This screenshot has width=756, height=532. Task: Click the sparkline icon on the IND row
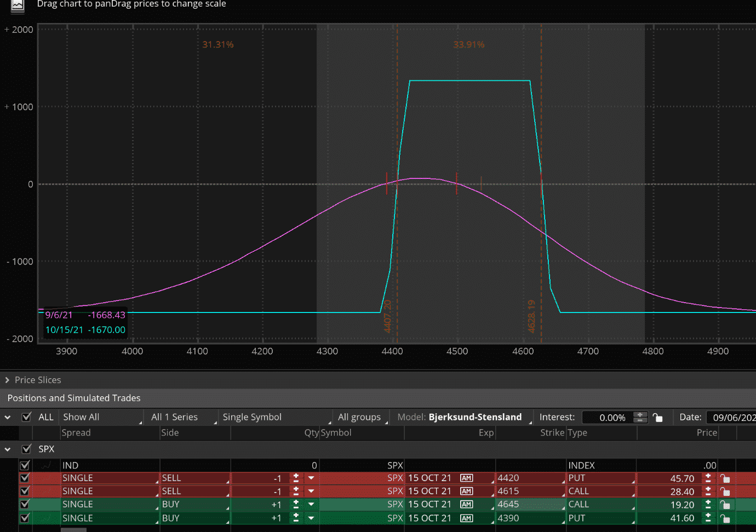pyautogui.click(x=47, y=465)
